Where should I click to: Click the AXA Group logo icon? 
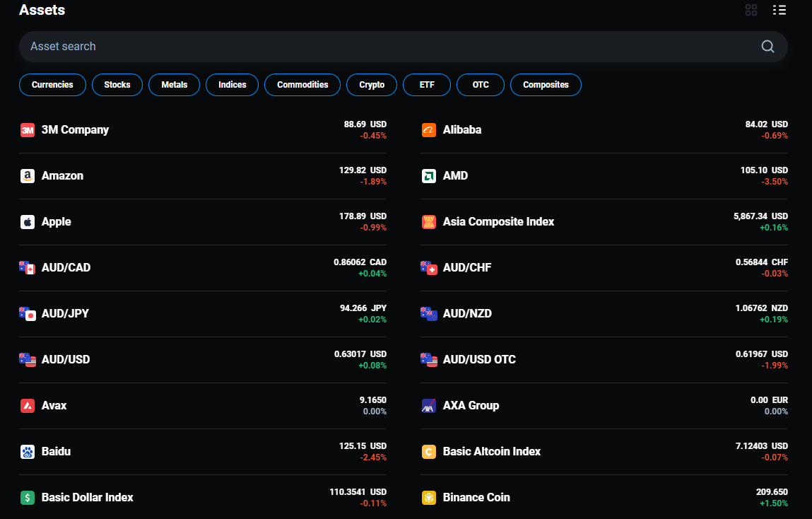point(429,406)
